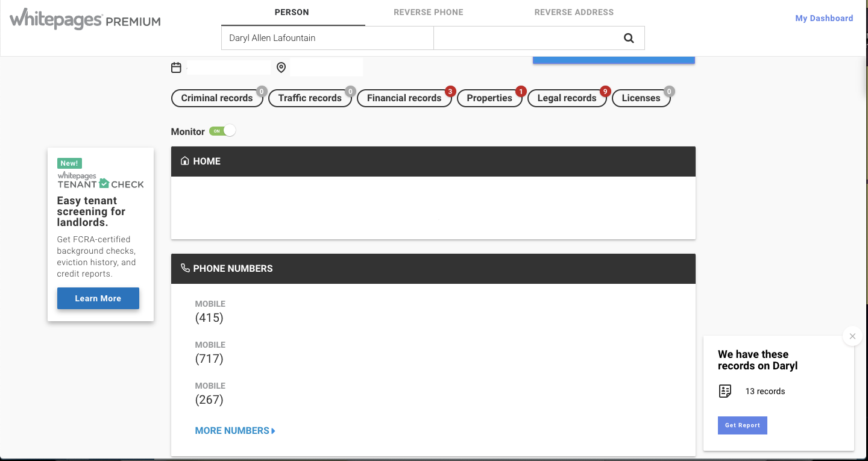The height and width of the screenshot is (461, 868).
Task: Switch to the REVERSE PHONE tab
Action: [429, 12]
